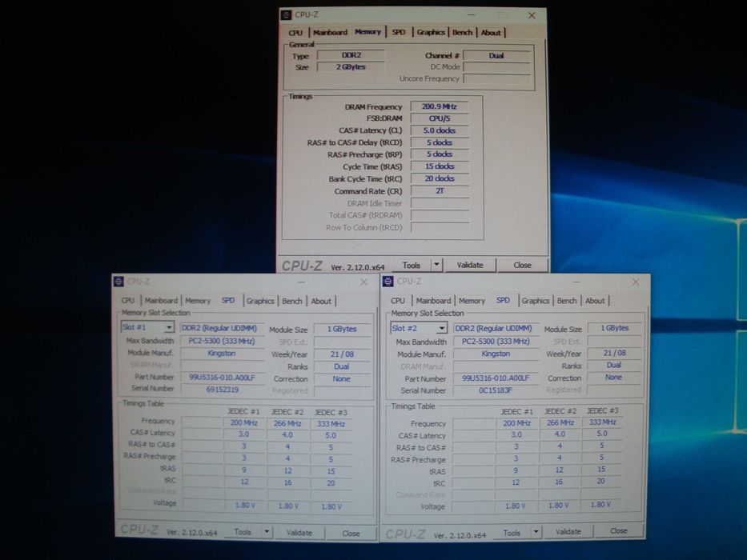This screenshot has height=560, width=747.
Task: Click Week/Year value 21 / 08 in the Slot #2 window
Action: click(x=615, y=353)
